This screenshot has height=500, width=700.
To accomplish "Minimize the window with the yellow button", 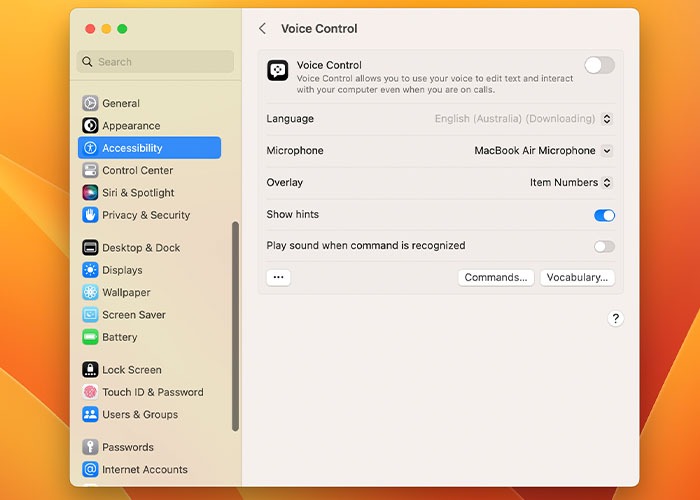I will 106,29.
